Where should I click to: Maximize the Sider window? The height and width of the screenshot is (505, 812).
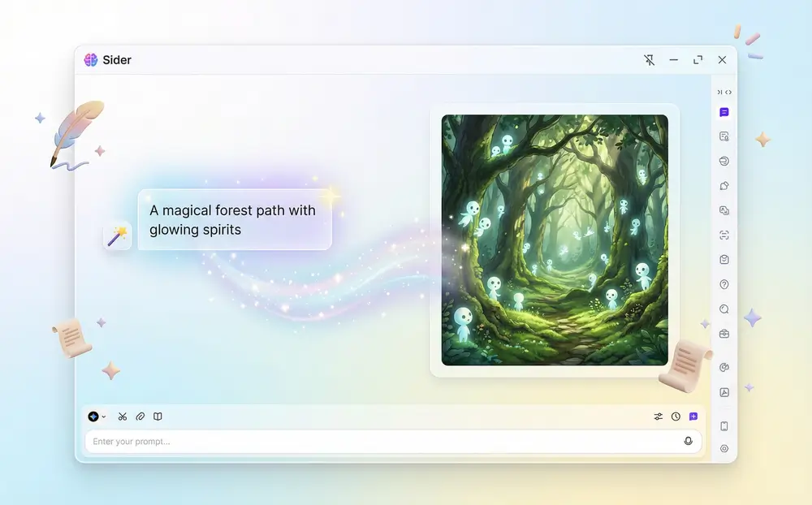pos(698,60)
